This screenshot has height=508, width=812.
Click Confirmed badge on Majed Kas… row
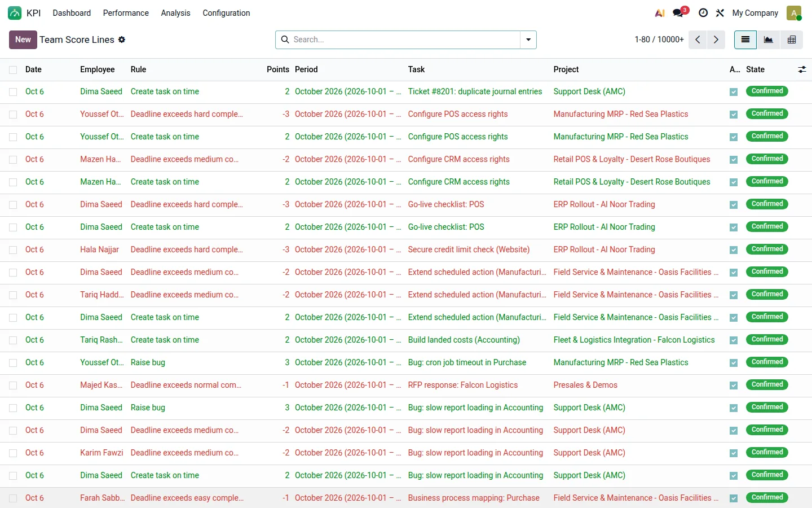pyautogui.click(x=767, y=384)
